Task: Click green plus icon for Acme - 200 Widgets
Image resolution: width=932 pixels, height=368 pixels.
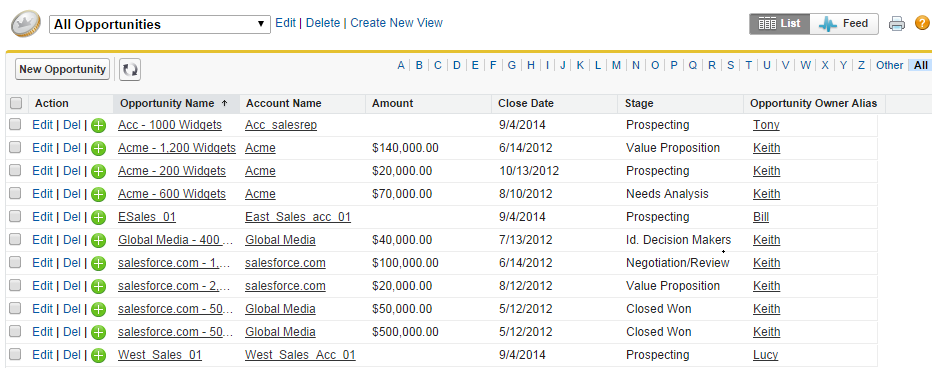Action: pos(98,172)
